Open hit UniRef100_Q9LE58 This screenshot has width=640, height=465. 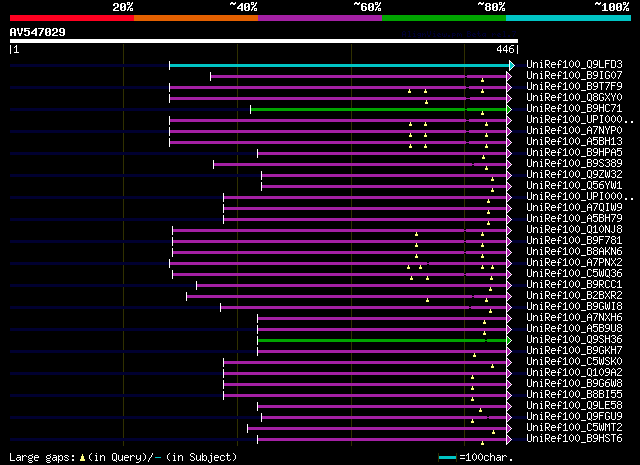pos(574,406)
